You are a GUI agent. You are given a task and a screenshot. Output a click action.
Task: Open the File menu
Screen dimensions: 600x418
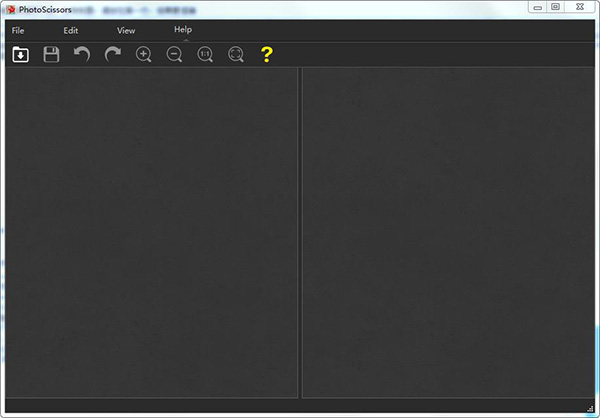(18, 31)
